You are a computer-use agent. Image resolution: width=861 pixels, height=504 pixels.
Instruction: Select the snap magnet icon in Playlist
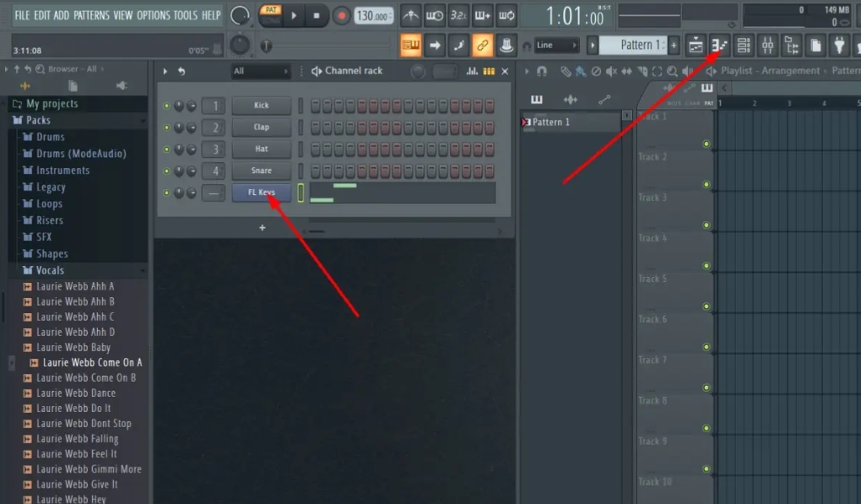pyautogui.click(x=543, y=71)
